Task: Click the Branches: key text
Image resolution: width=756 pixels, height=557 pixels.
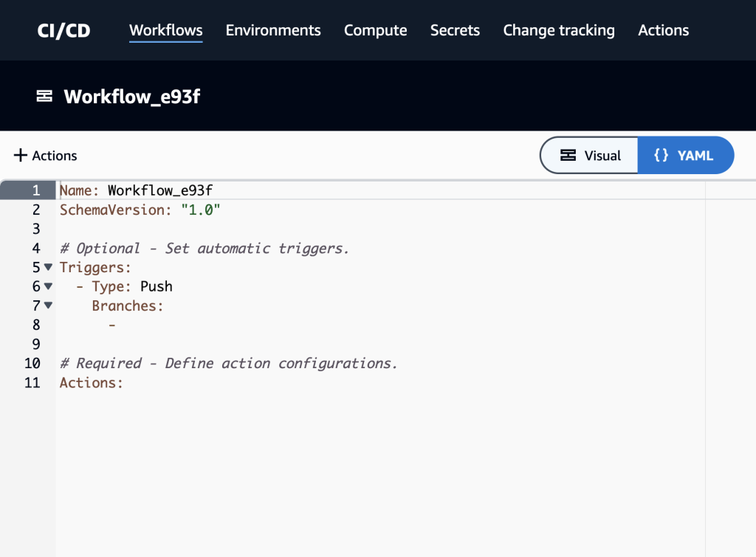Action: pyautogui.click(x=128, y=306)
